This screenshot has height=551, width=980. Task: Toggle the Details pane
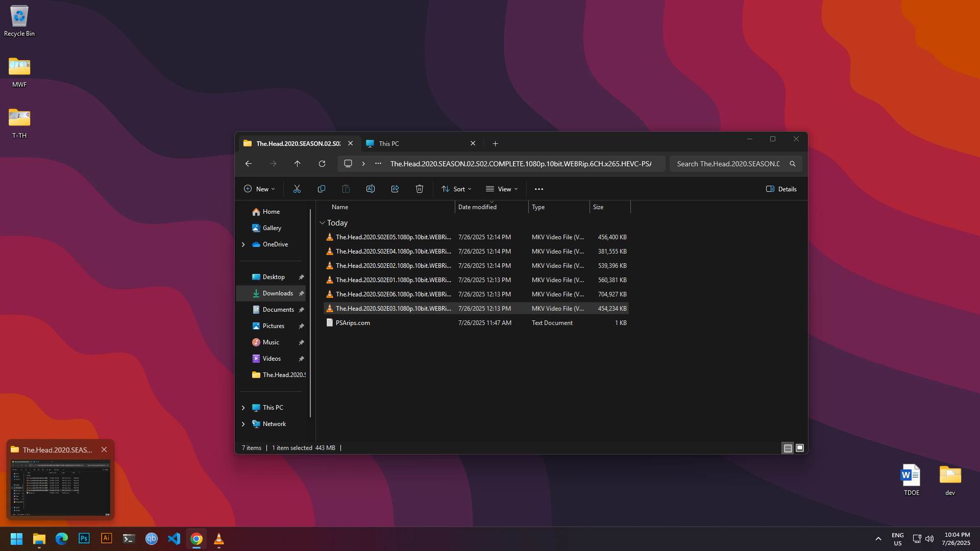click(781, 189)
